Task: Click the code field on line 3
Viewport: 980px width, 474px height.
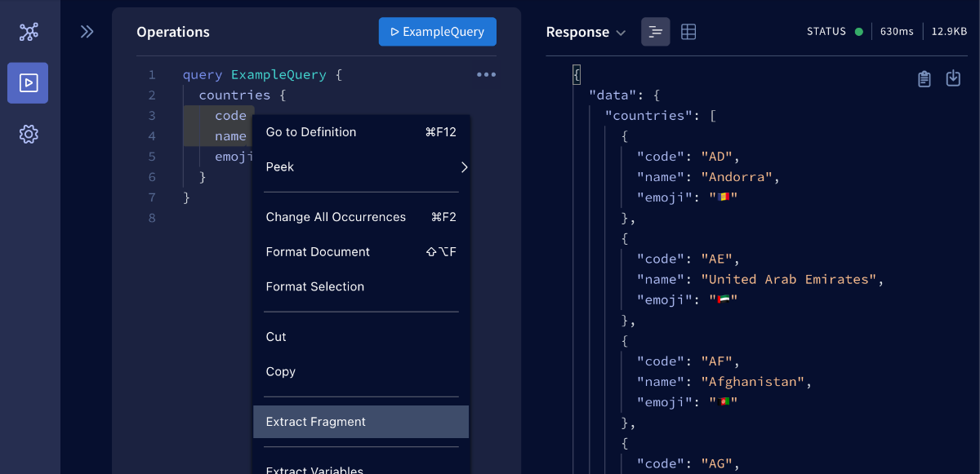Action: coord(230,116)
